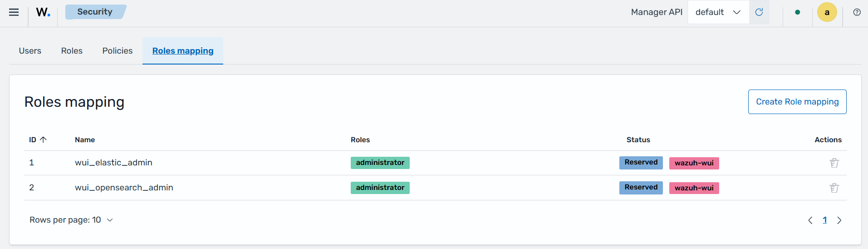Click administrator badge in wui_elastic_admin row
Screen dimensions: 868x249
click(380, 163)
